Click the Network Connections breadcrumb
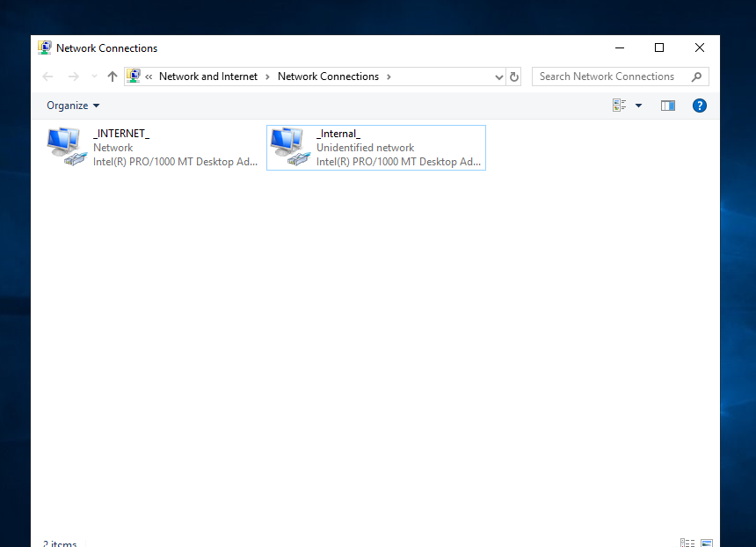This screenshot has width=756, height=547. pos(329,77)
